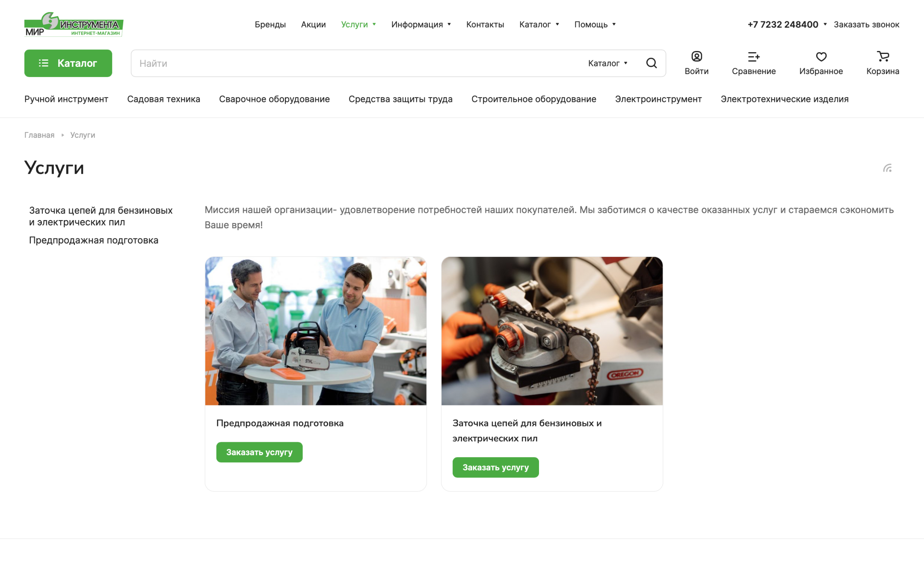Click the RSS feed icon near title
924x578 pixels.
[x=888, y=168]
